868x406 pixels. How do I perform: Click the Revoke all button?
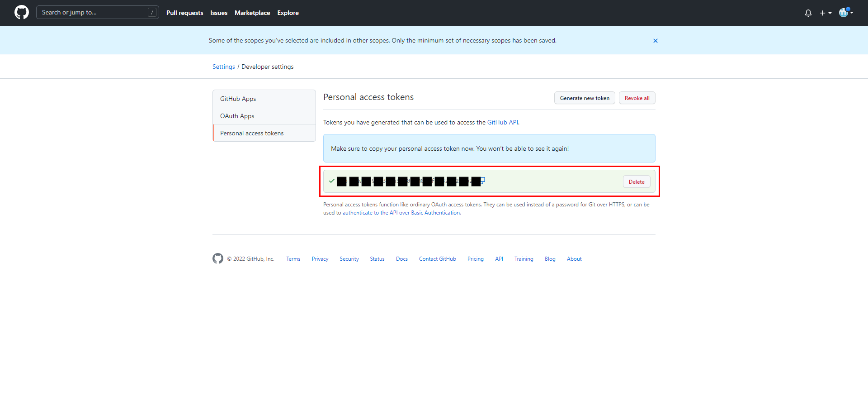[x=637, y=98]
